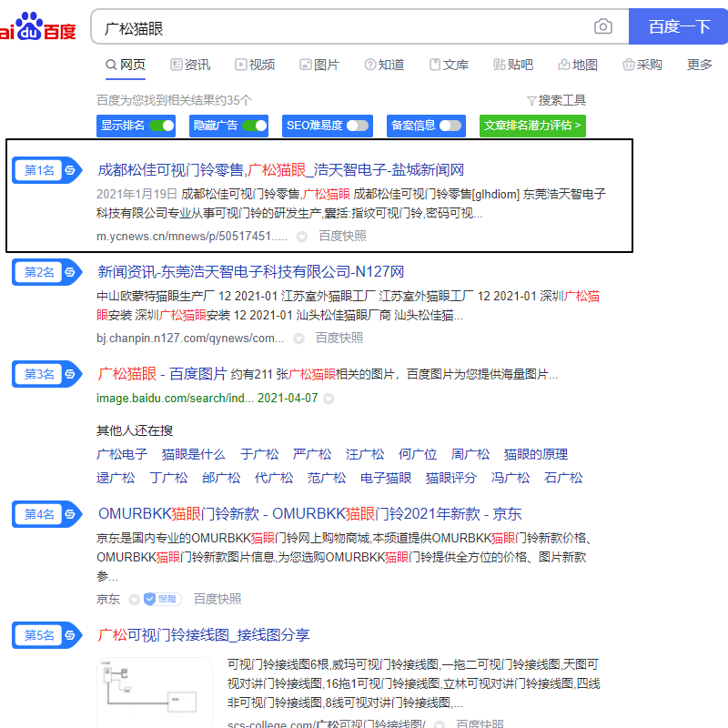Click the Baidu logo
Image resolution: width=728 pixels, height=728 pixels.
(x=37, y=27)
